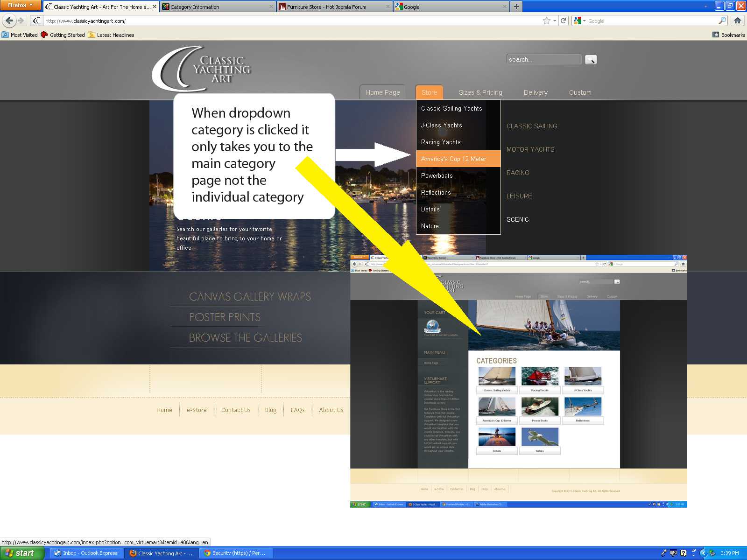The width and height of the screenshot is (747, 560).
Task: Click the browser back arrow button
Action: pos(9,21)
